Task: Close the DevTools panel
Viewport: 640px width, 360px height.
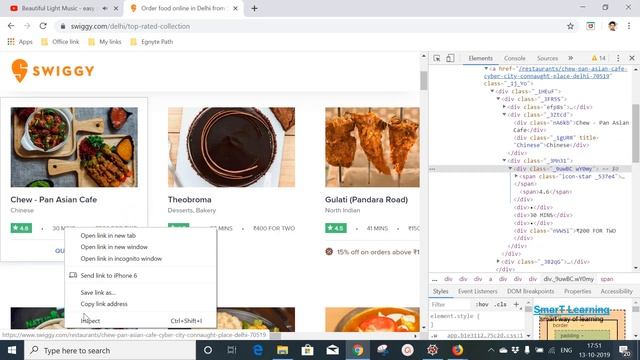Action: tap(632, 58)
